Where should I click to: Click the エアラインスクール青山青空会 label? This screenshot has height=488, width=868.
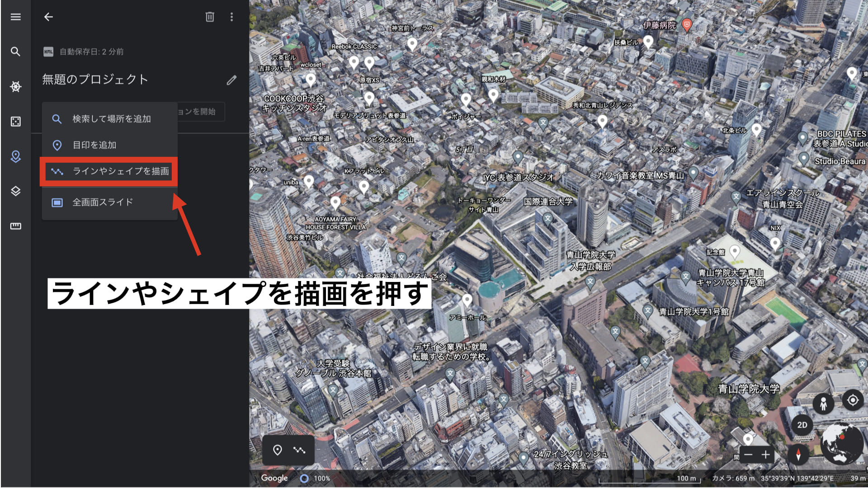click(783, 199)
